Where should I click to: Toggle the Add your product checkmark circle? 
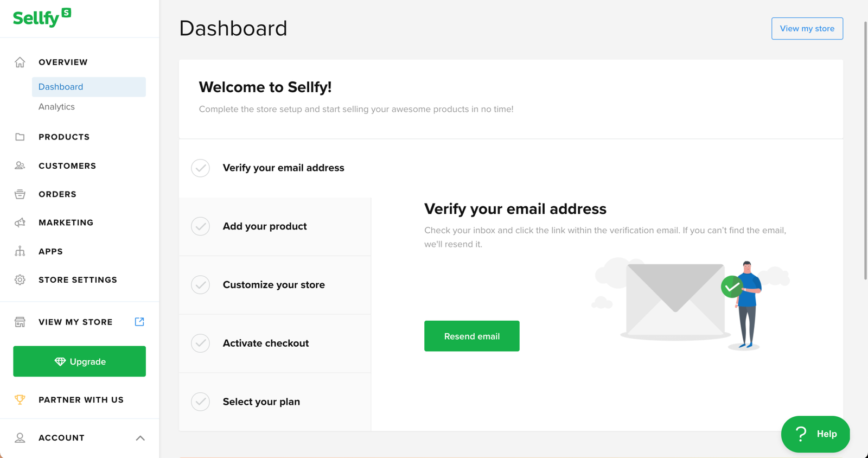200,226
